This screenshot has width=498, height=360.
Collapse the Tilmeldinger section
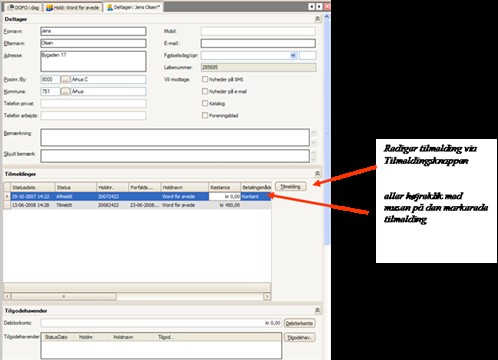pos(317,174)
